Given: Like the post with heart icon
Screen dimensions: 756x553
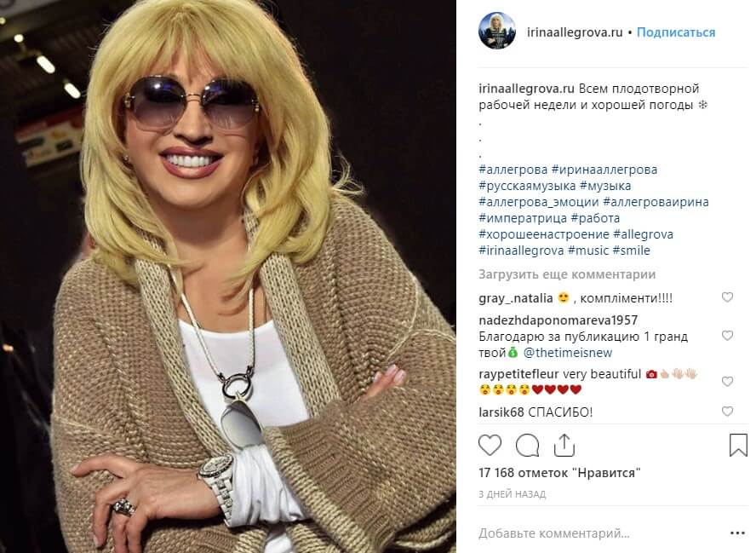Looking at the screenshot, I should [490, 445].
